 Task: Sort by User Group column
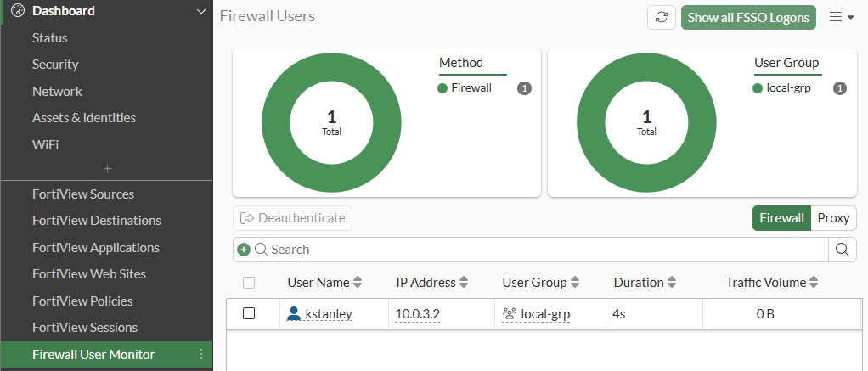coord(541,283)
